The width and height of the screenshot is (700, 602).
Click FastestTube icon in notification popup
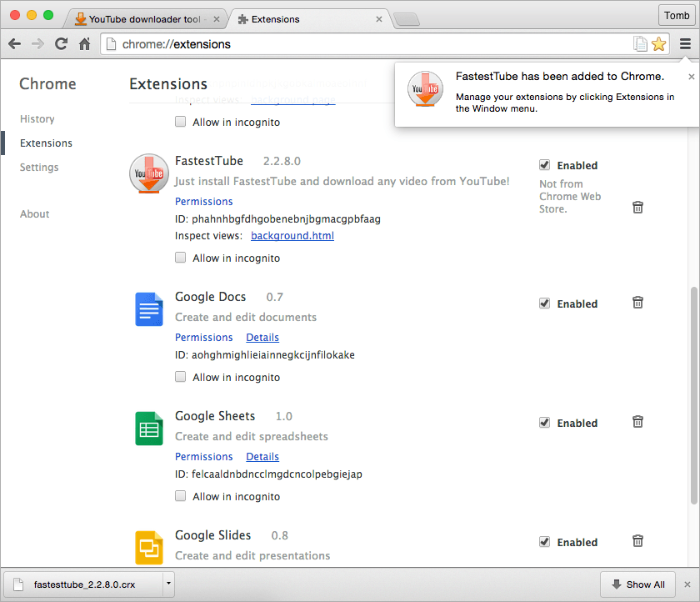[425, 89]
